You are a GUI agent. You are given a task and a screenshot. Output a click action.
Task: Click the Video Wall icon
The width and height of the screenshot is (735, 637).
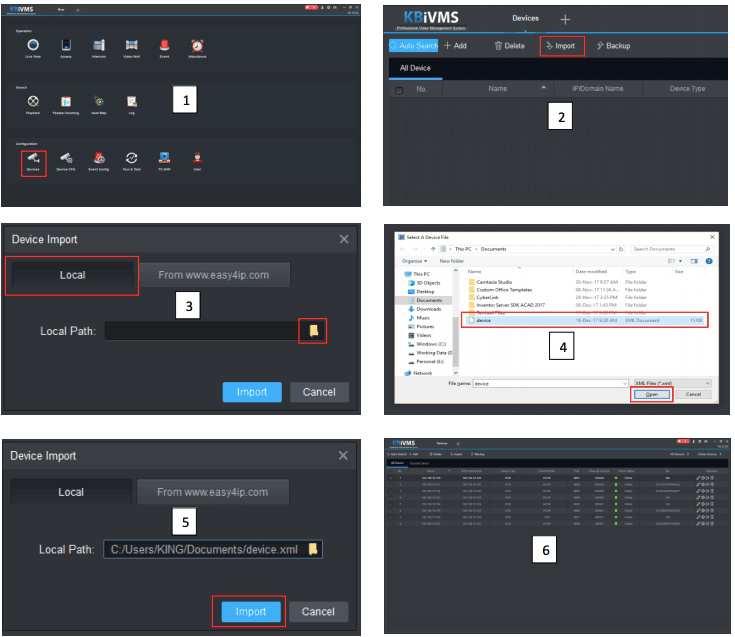131,45
